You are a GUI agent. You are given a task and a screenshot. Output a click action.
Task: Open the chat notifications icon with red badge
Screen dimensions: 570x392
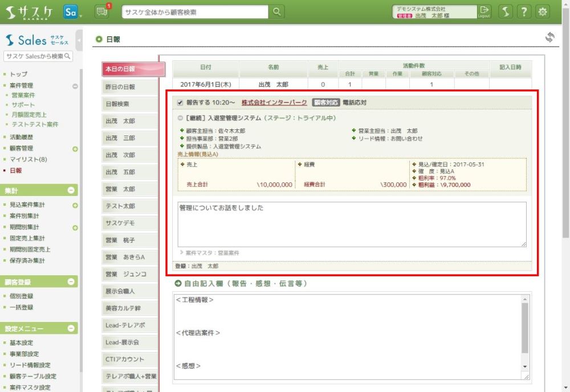point(102,11)
